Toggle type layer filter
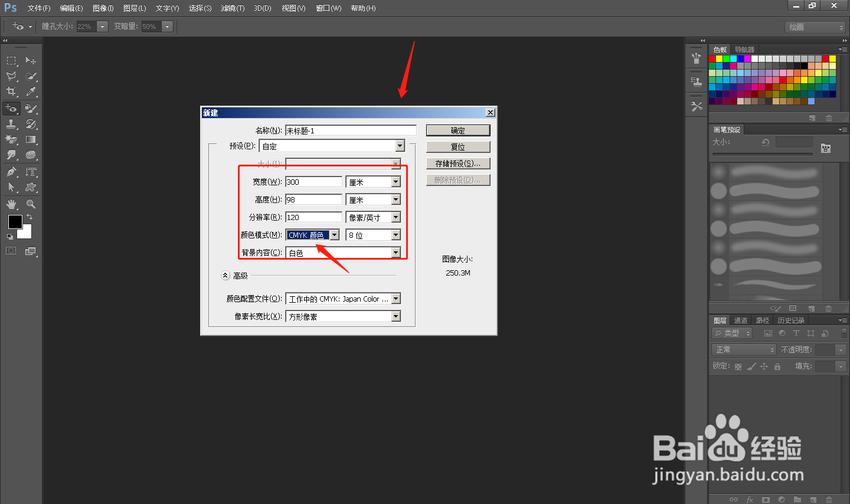This screenshot has width=850, height=504. [x=796, y=333]
